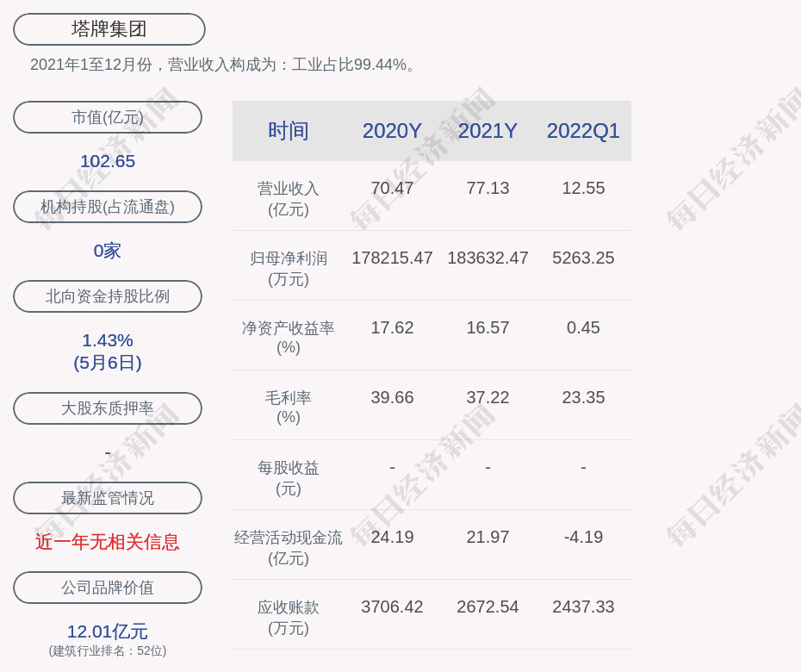Click the ROE value 16.57
This screenshot has width=801, height=672.
(x=487, y=327)
